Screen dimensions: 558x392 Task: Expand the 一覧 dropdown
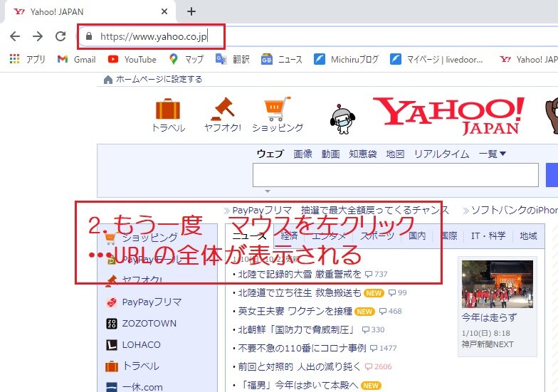coord(493,154)
